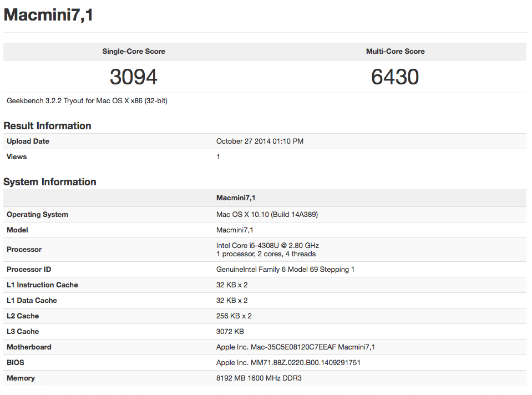Screen dimensions: 532x395
Task: Click the Apple Inc. MM71.88Z.0220.B00.1409291751 BIOS value
Action: 288,363
